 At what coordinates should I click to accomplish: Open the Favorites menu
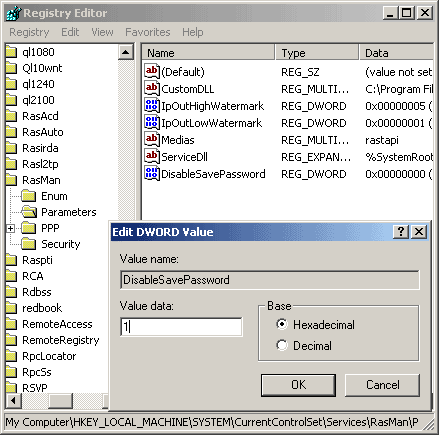tap(148, 32)
